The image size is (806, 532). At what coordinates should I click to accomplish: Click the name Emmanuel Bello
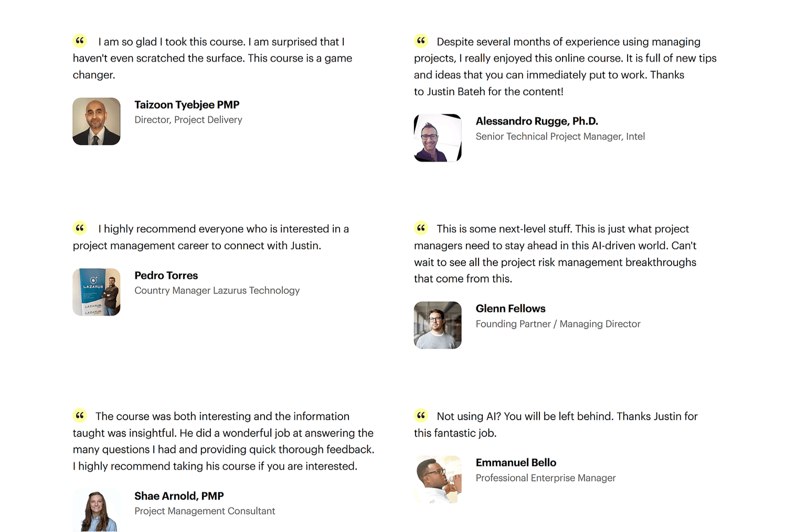click(x=516, y=462)
